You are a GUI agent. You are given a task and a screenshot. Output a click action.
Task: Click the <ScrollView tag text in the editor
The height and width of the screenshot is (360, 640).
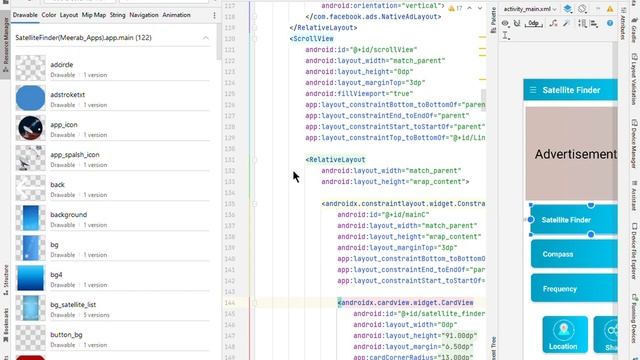(311, 39)
